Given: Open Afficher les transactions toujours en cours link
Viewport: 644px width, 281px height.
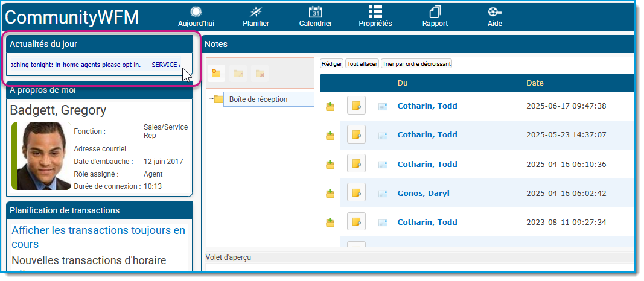Looking at the screenshot, I should pyautogui.click(x=98, y=237).
